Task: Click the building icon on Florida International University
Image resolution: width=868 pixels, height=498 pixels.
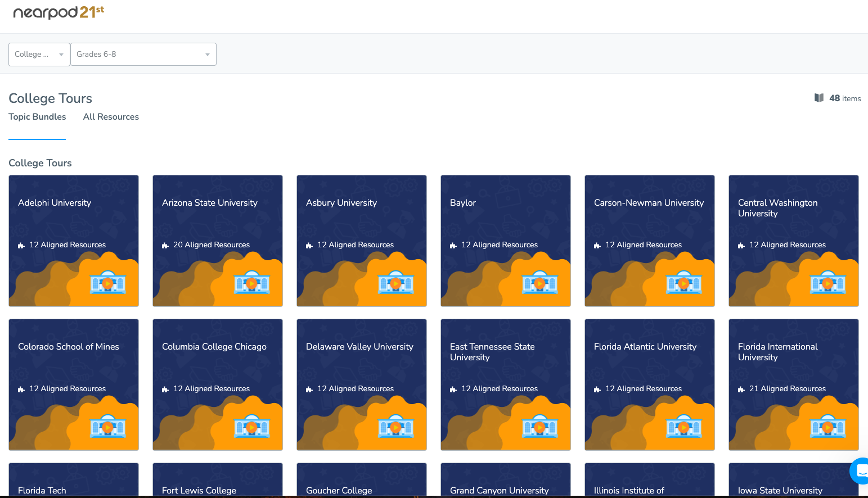Action: coord(828,427)
